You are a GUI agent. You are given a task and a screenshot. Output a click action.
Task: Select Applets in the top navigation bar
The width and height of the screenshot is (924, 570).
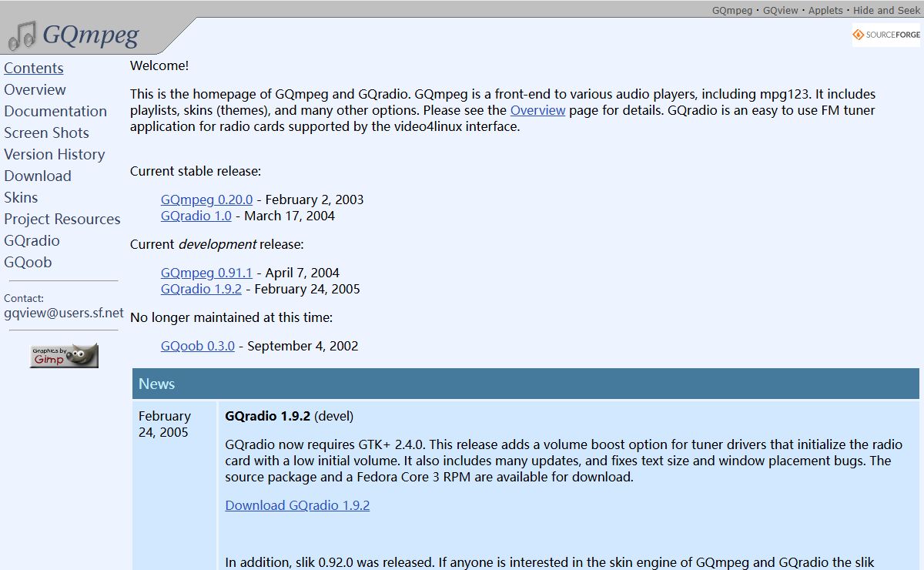click(825, 10)
